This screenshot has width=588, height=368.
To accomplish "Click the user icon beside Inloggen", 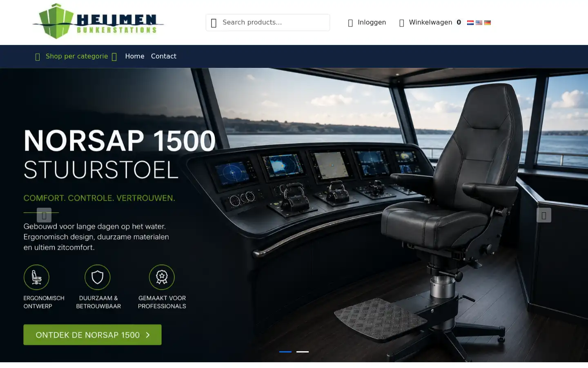I will (x=350, y=23).
